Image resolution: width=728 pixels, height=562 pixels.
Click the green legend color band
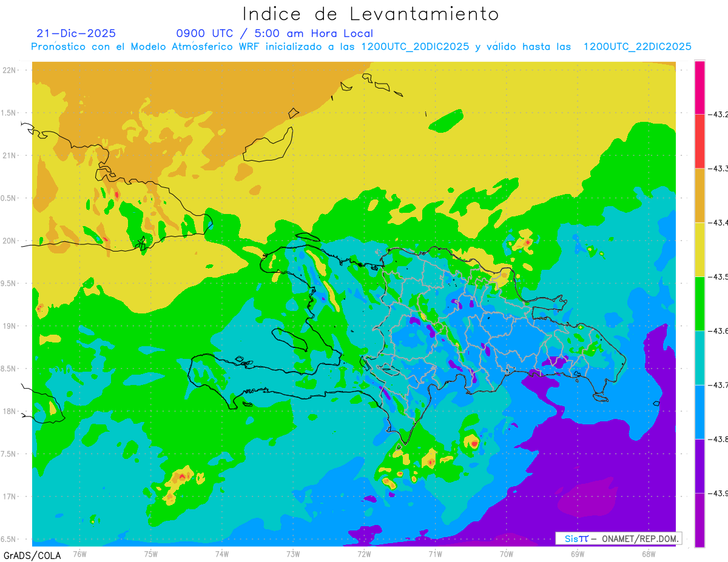point(699,303)
